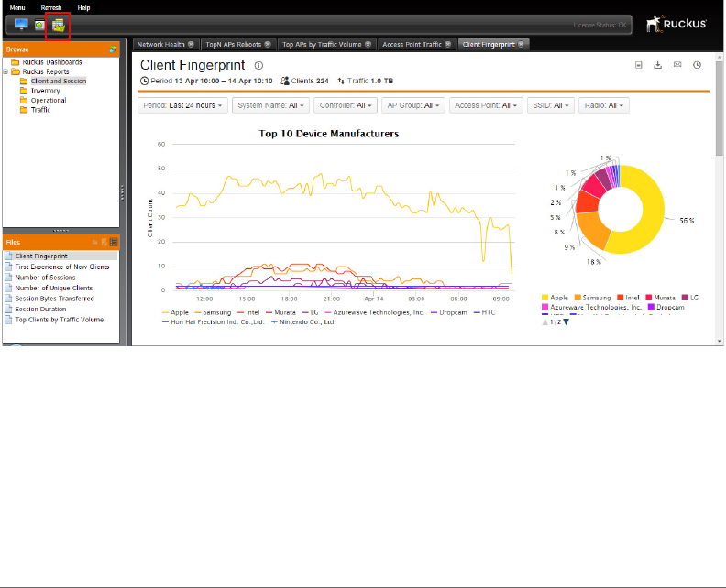Screen dimensions: 726x588
Task: Open the Help menu
Action: point(83,8)
